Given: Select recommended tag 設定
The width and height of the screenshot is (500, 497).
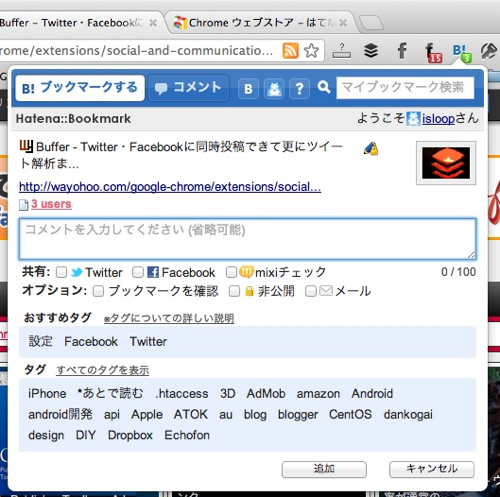Looking at the screenshot, I should (x=40, y=342).
